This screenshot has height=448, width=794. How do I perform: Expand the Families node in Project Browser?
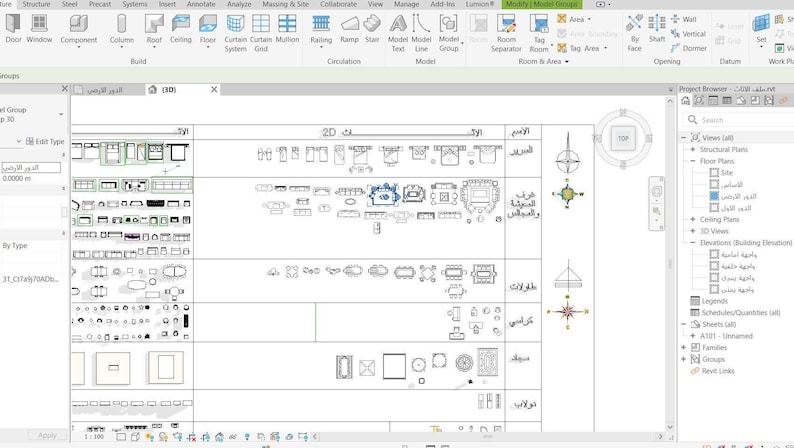pyautogui.click(x=684, y=347)
